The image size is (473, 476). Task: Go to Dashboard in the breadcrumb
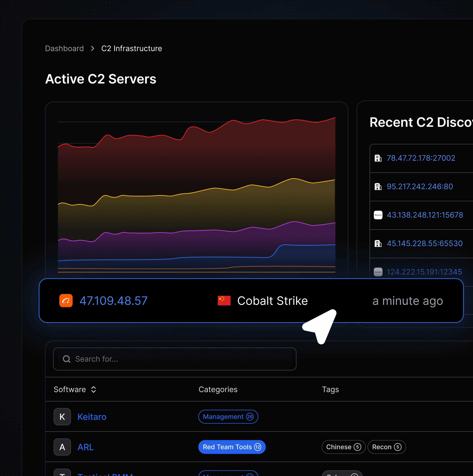point(64,49)
